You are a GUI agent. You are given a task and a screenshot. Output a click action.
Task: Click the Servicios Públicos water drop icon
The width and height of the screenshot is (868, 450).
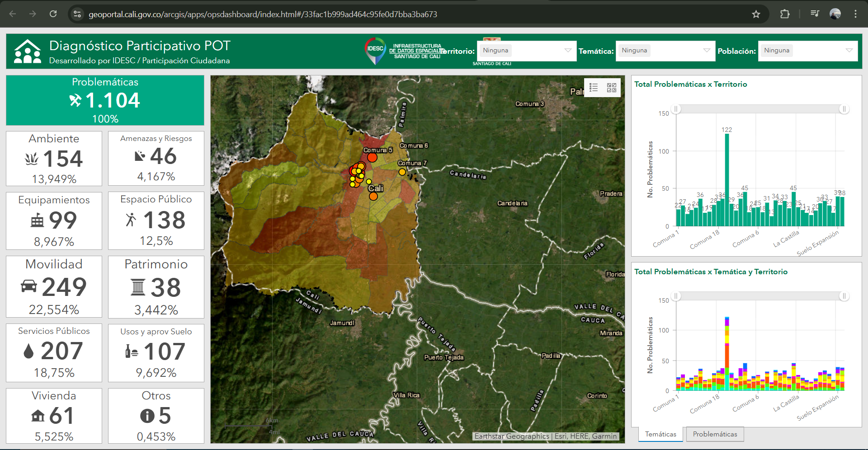[28, 351]
